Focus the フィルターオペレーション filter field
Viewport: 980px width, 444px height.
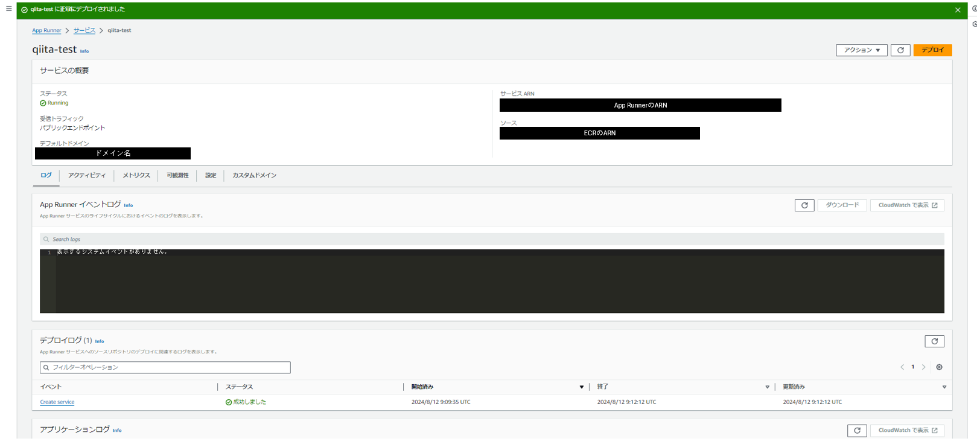click(165, 367)
